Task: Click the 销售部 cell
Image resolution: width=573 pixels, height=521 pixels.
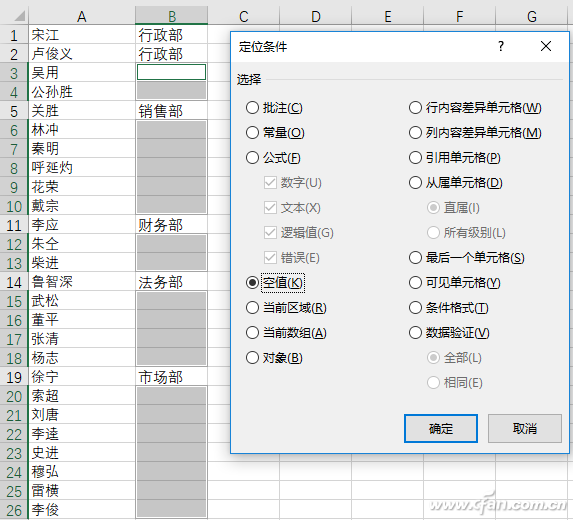Action: [171, 111]
